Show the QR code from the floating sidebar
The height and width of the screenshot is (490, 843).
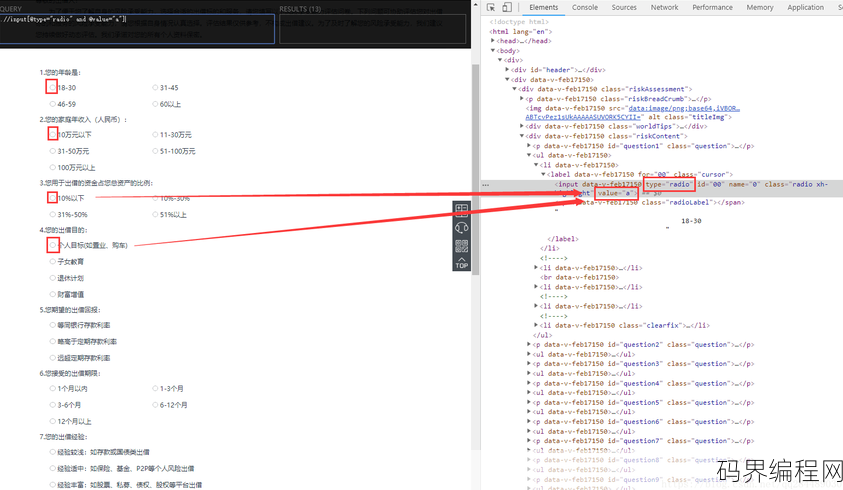tap(462, 246)
